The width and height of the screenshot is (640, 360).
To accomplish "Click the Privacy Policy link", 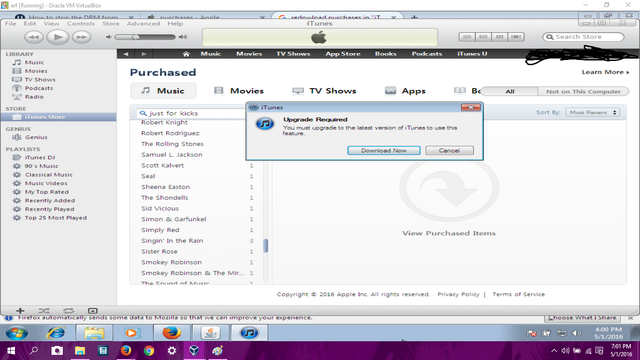I will 458,294.
